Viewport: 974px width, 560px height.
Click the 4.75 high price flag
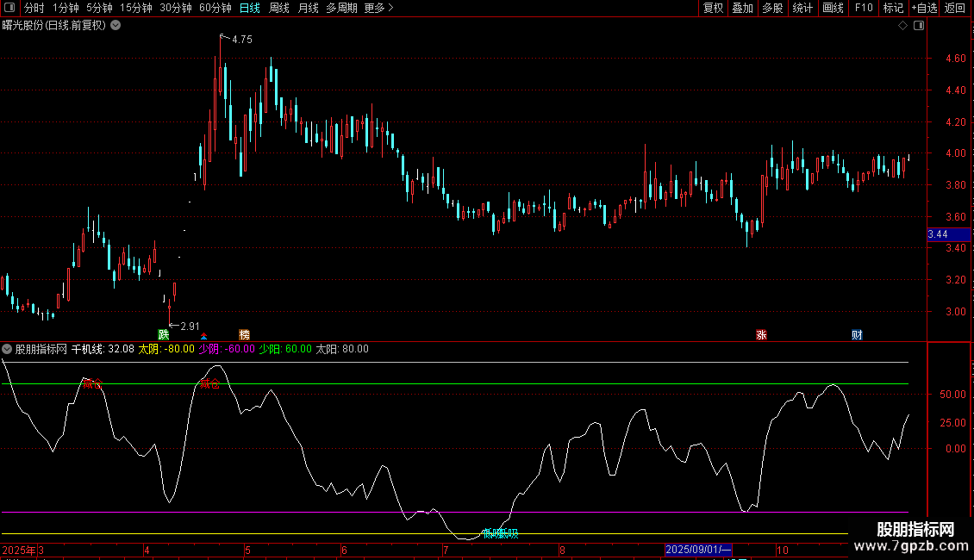[x=238, y=39]
